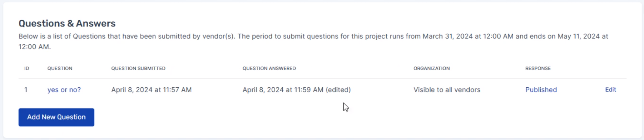Select the QUESTION column header
This screenshot has width=644, height=140.
point(60,68)
